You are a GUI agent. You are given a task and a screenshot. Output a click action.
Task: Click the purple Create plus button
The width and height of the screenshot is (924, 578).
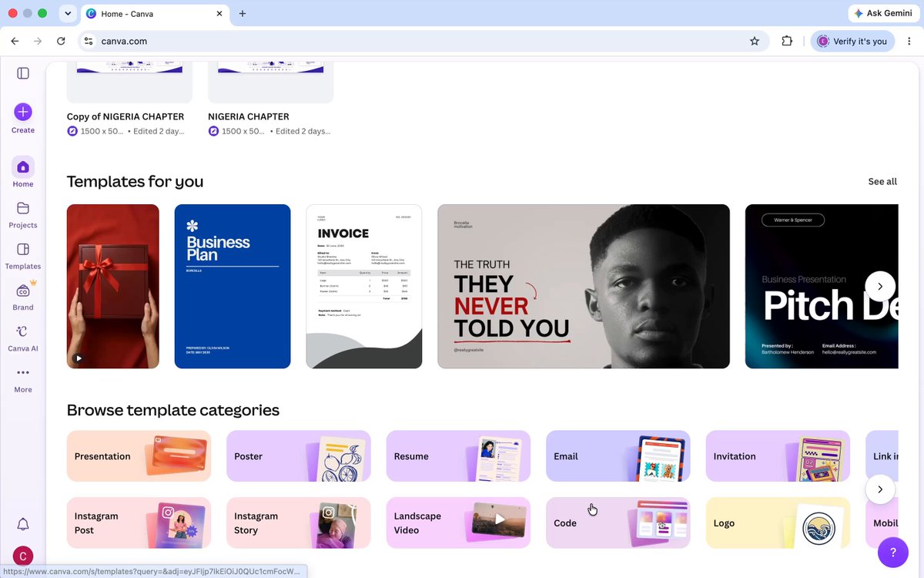point(23,112)
